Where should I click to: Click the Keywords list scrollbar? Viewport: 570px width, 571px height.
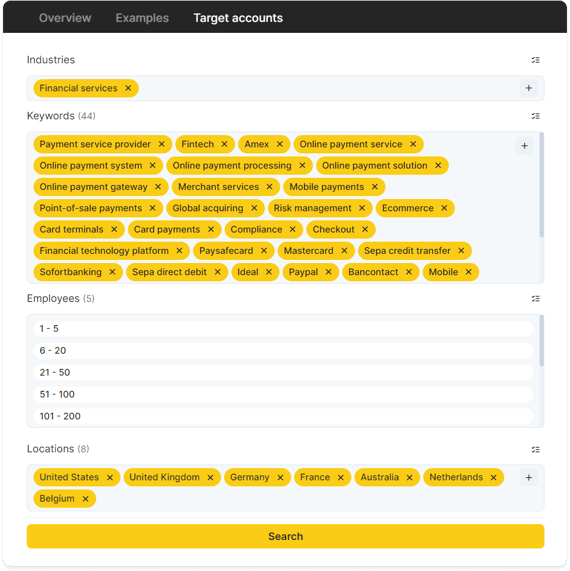[542, 185]
